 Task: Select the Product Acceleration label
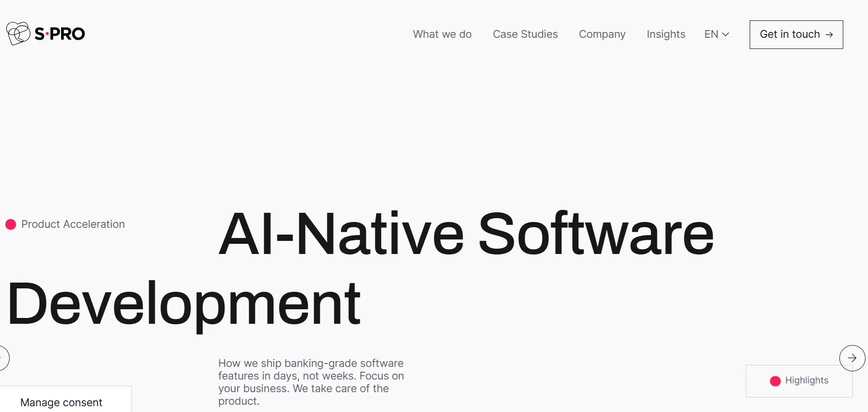[73, 224]
